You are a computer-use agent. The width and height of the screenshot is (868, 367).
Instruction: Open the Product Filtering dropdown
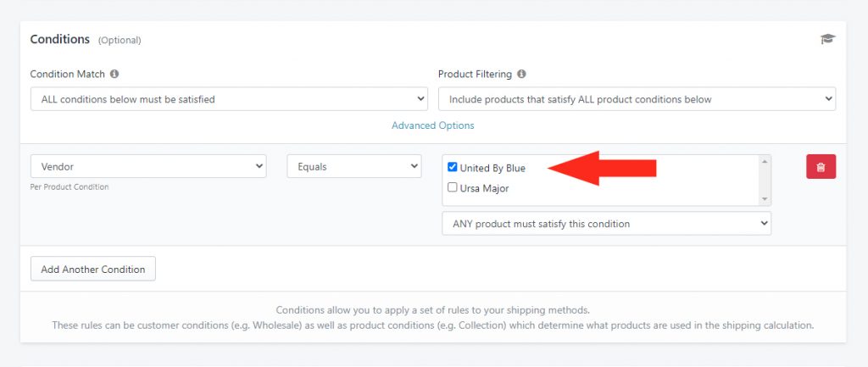coord(637,99)
